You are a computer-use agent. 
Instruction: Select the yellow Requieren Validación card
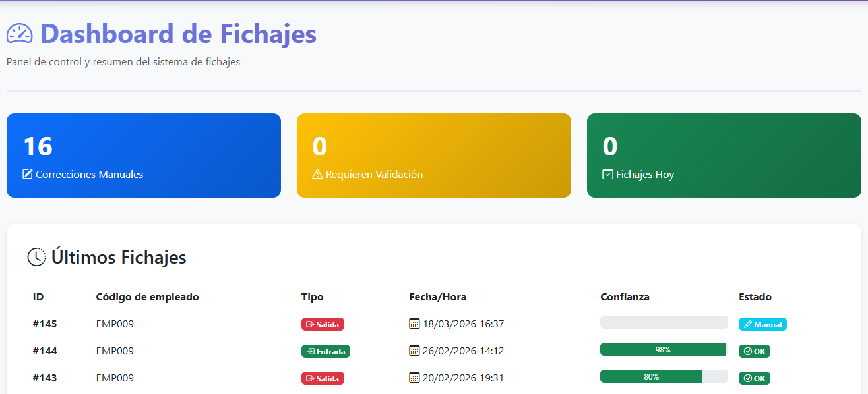pyautogui.click(x=434, y=155)
